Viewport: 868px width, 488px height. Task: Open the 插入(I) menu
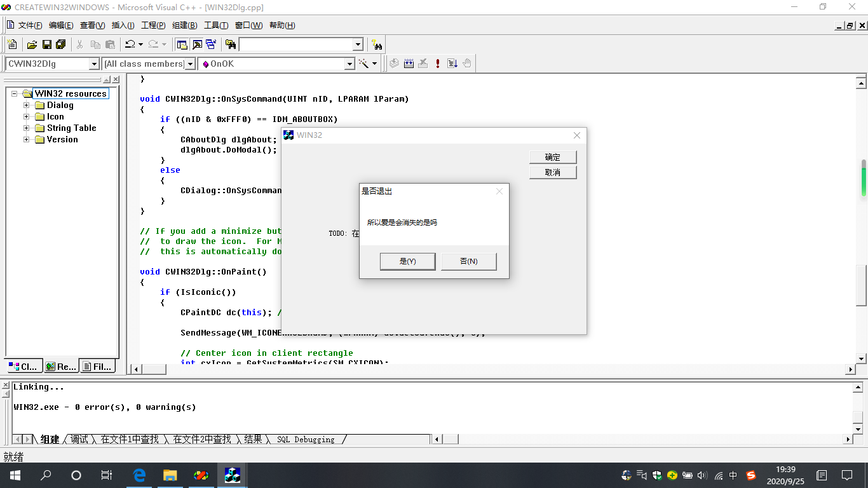tap(123, 25)
